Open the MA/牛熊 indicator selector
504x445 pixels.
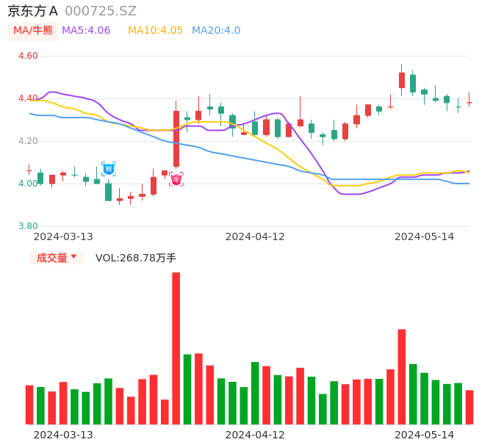tap(33, 31)
